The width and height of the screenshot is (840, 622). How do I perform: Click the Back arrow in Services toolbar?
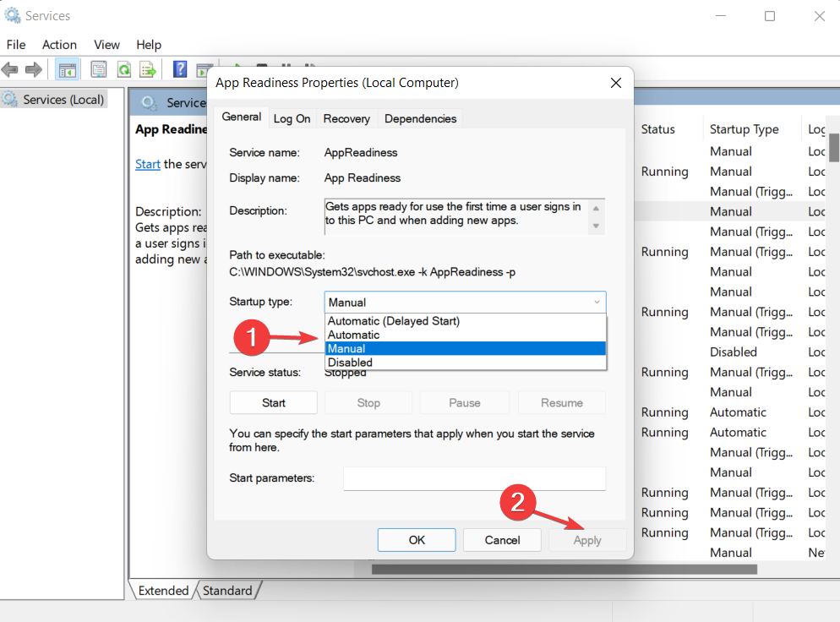(x=9, y=69)
